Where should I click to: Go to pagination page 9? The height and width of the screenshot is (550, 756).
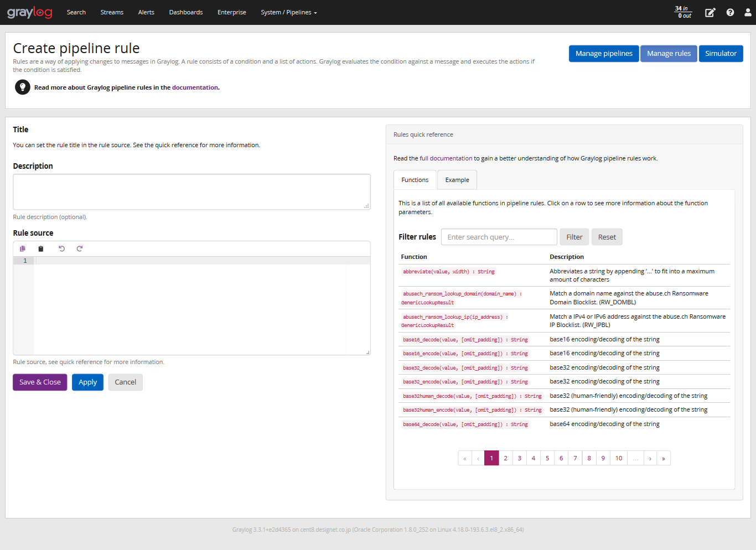pos(603,458)
